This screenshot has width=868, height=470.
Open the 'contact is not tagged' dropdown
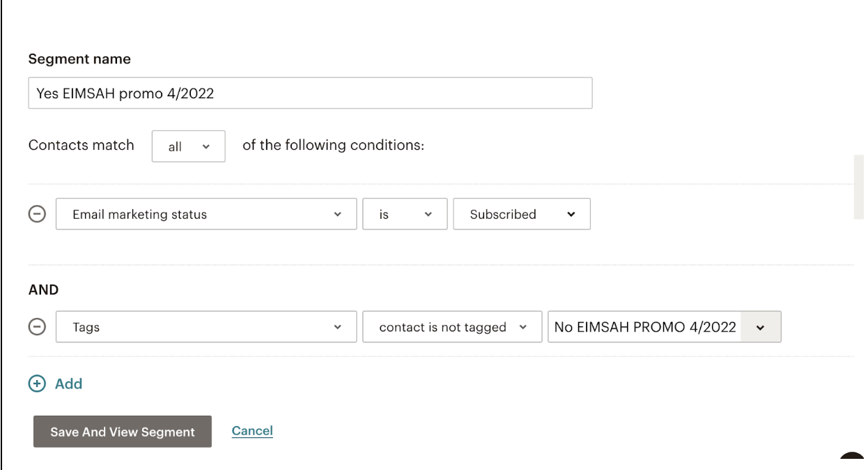click(x=452, y=326)
